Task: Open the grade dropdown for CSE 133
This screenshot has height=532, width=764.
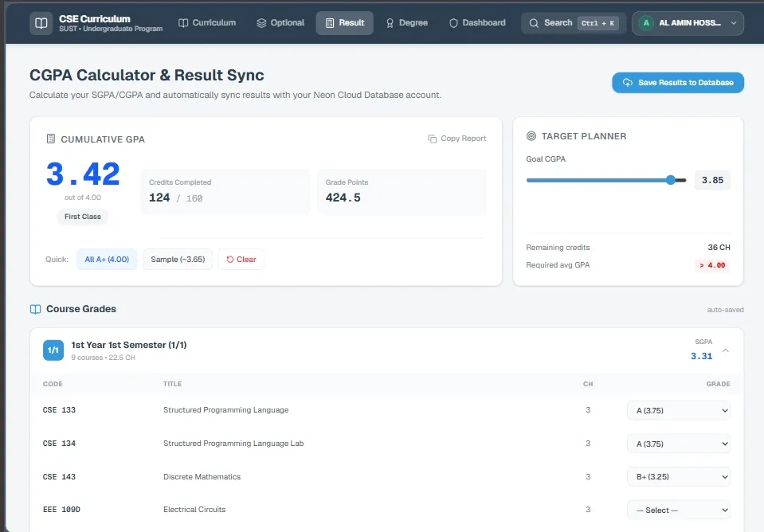Action: (x=679, y=410)
